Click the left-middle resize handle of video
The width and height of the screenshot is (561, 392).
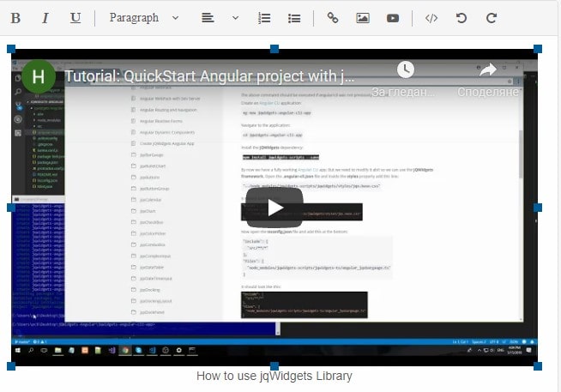click(x=11, y=208)
